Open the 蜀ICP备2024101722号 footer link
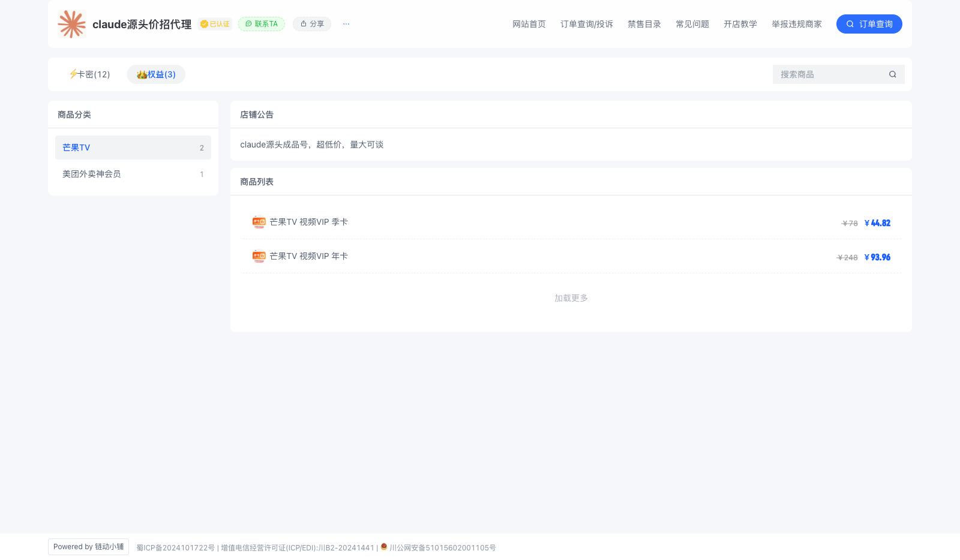960x560 pixels. point(176,548)
